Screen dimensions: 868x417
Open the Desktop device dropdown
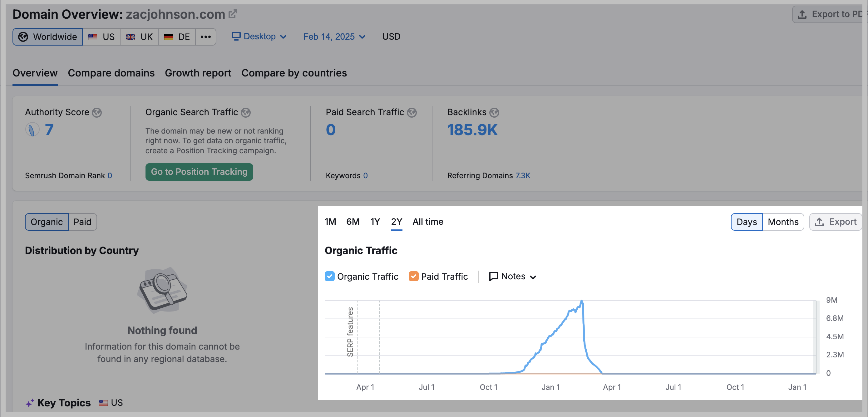(259, 37)
